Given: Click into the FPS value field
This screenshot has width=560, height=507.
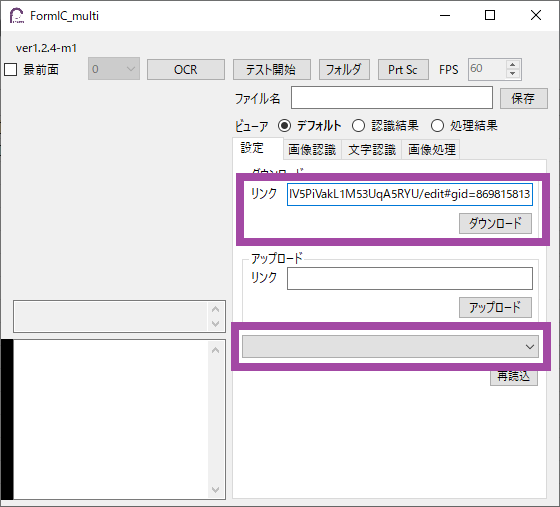Looking at the screenshot, I should [x=487, y=69].
